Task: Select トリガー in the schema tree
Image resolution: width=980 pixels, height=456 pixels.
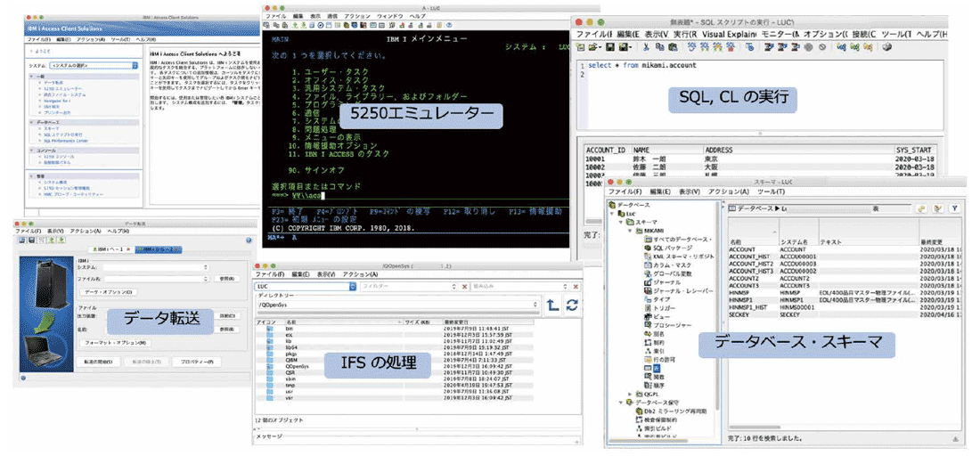Action: point(658,308)
